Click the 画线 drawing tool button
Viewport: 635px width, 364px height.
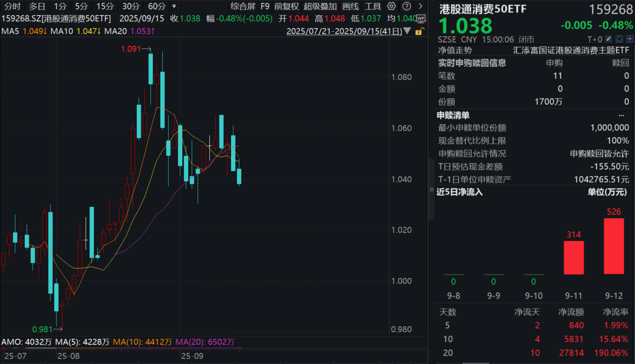coord(350,6)
